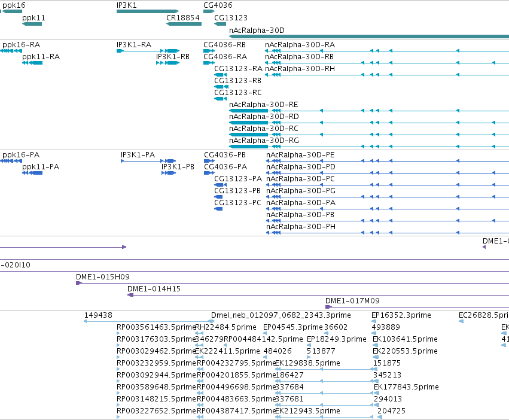Click the ppk16-PA protein label
509x420 pixels.
(21, 155)
